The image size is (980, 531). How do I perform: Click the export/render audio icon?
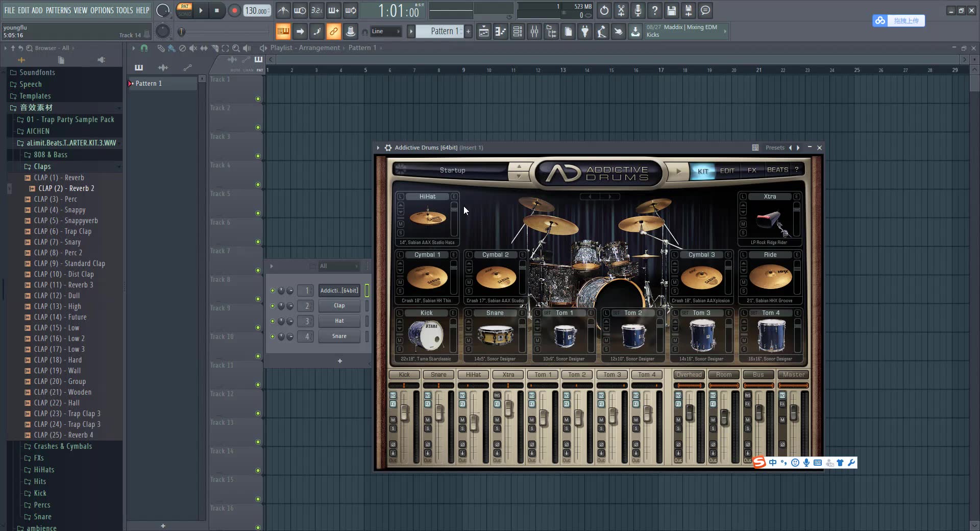[x=689, y=10]
